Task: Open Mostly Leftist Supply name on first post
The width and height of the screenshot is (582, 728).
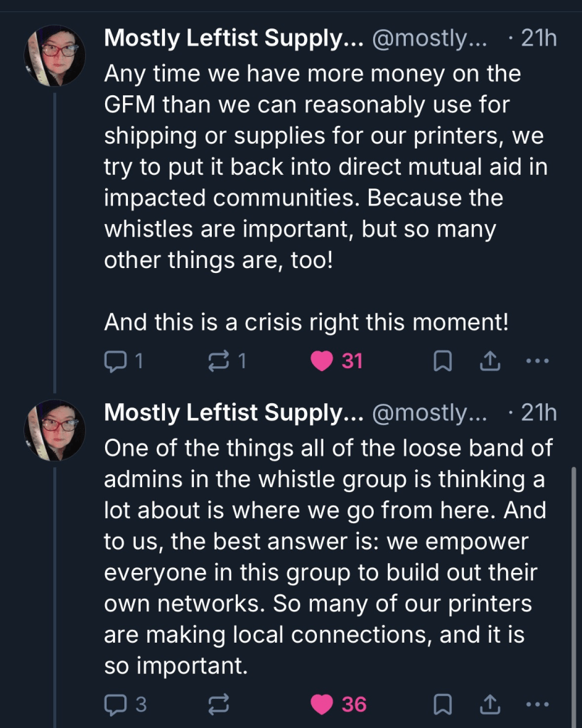Action: click(x=233, y=38)
